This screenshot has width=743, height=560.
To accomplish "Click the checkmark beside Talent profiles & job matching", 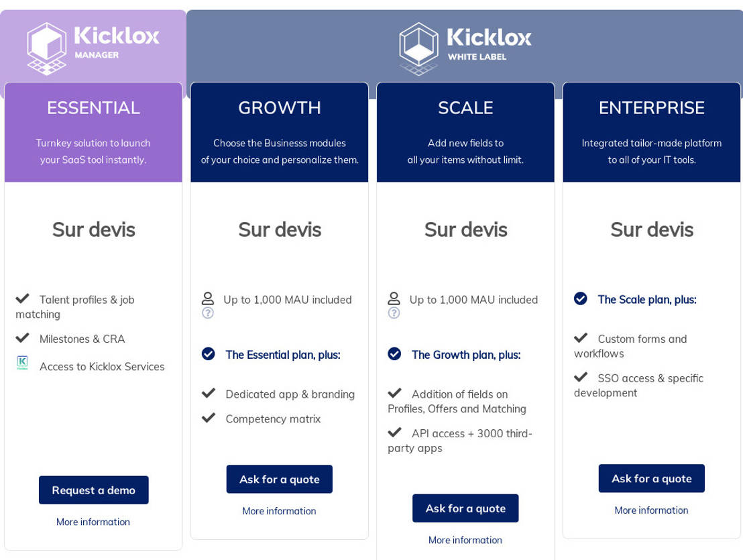I will [22, 299].
